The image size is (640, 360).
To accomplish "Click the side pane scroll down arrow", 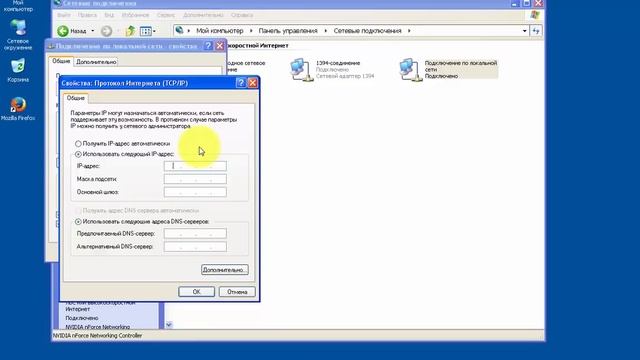I will pyautogui.click(x=169, y=325).
